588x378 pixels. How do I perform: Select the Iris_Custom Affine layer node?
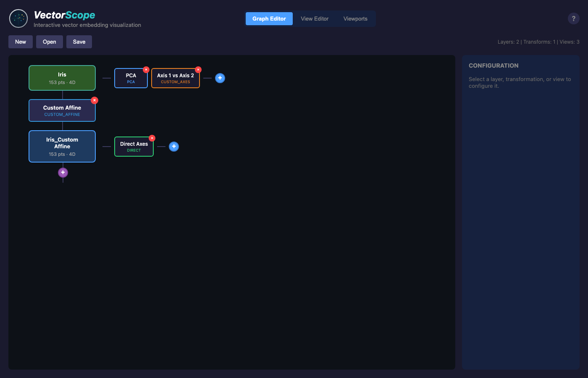62,147
